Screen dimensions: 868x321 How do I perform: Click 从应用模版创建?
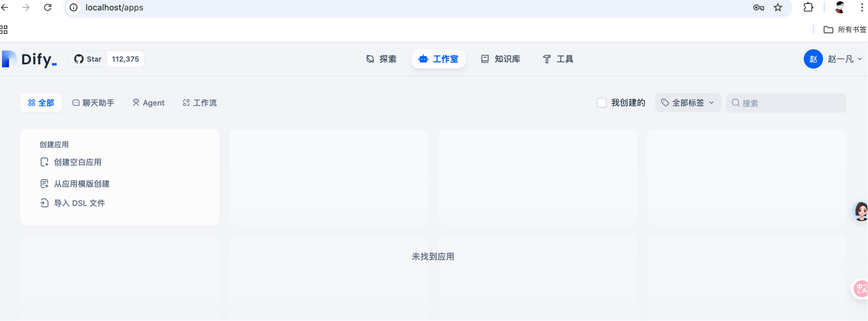point(75,184)
